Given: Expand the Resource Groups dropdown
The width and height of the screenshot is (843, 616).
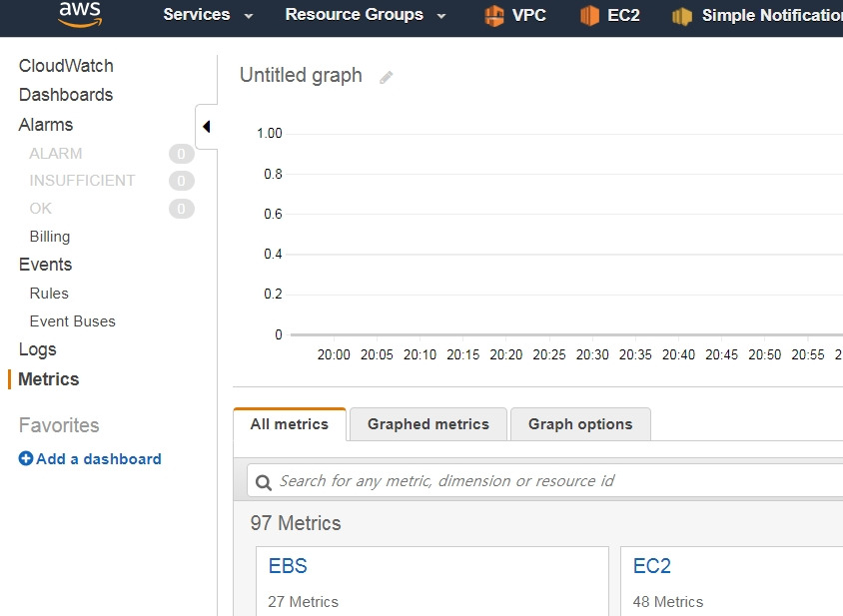Looking at the screenshot, I should coord(366,15).
